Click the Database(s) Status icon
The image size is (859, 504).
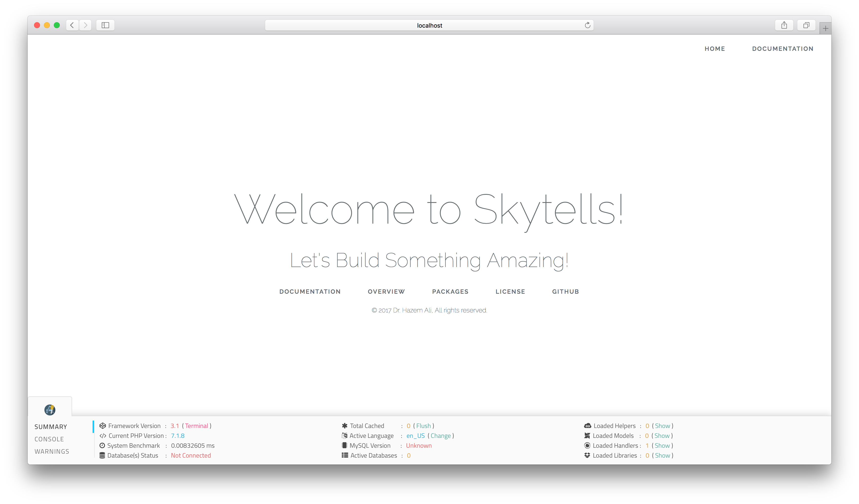[x=102, y=455]
